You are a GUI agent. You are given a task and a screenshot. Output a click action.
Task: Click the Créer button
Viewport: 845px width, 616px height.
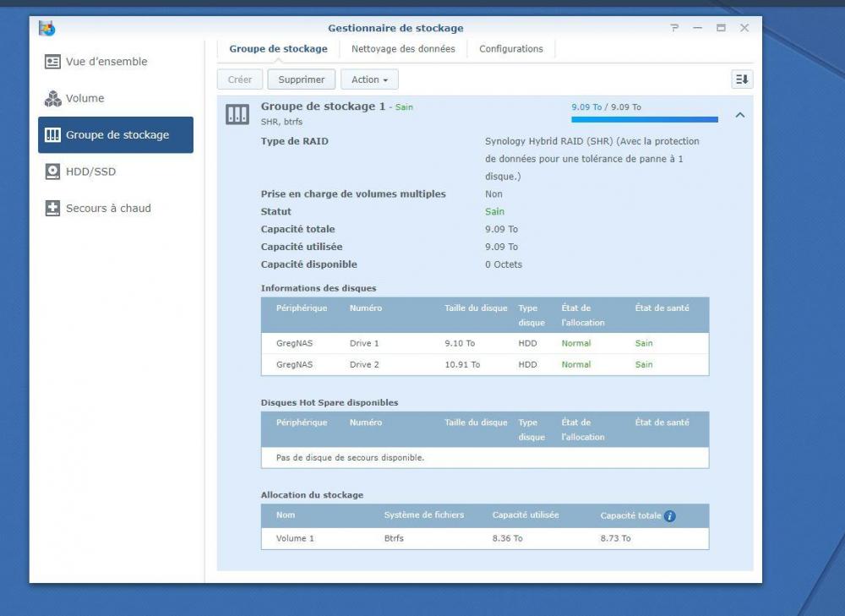(x=240, y=79)
